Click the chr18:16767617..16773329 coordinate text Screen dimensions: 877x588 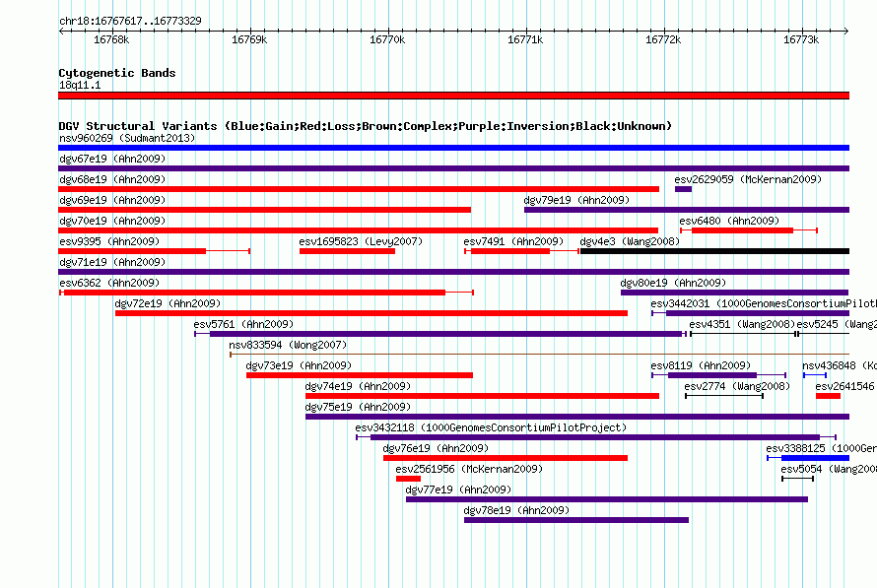pyautogui.click(x=130, y=21)
